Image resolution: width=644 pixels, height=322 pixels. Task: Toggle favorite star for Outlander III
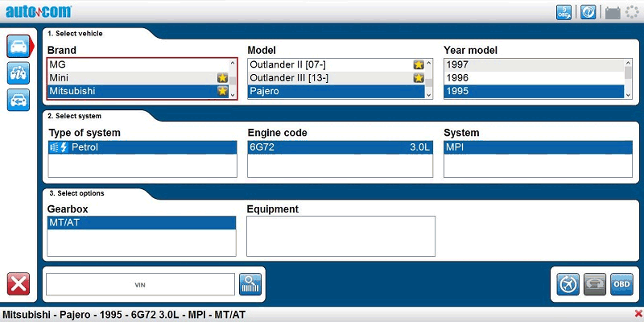pyautogui.click(x=418, y=77)
